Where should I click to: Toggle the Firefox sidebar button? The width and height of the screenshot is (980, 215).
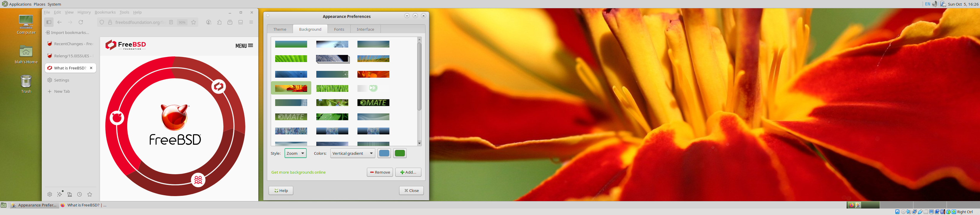49,22
